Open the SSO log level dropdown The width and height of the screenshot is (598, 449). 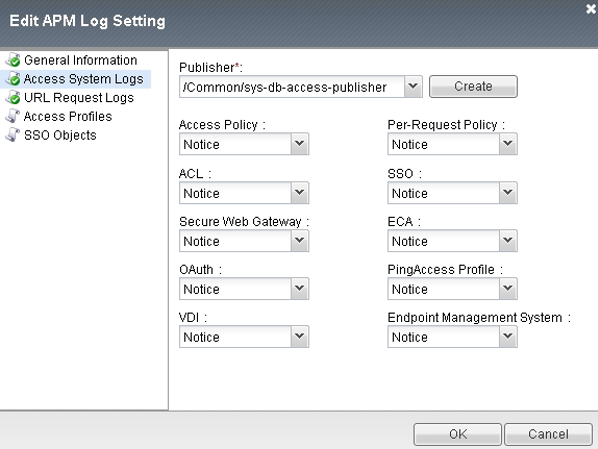[452, 193]
